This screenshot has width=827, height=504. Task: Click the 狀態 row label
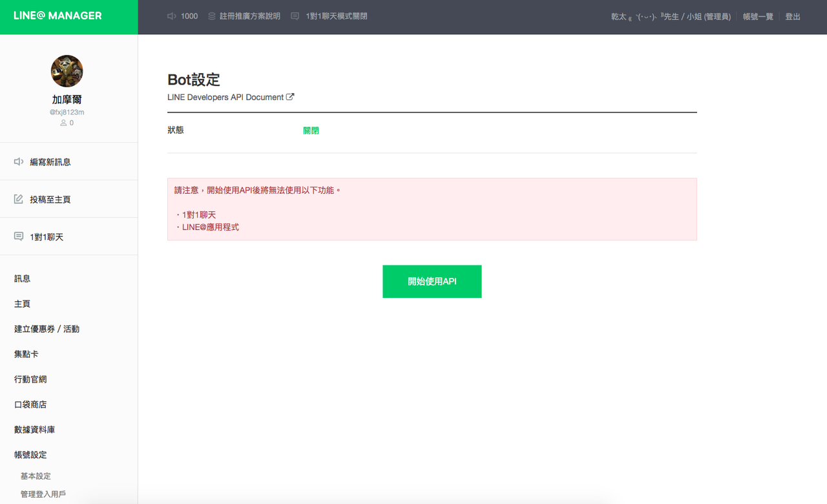pos(176,130)
